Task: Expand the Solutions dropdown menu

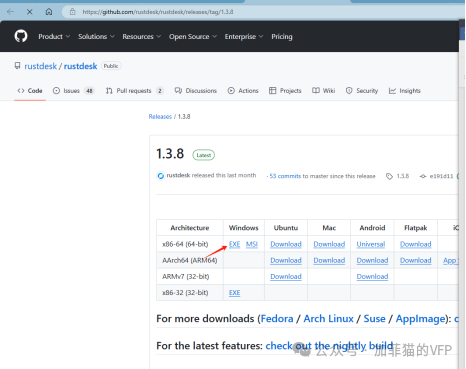Action: tap(96, 36)
